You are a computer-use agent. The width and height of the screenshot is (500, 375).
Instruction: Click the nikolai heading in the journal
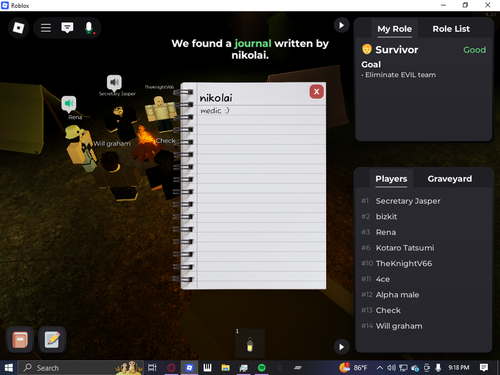click(x=216, y=98)
